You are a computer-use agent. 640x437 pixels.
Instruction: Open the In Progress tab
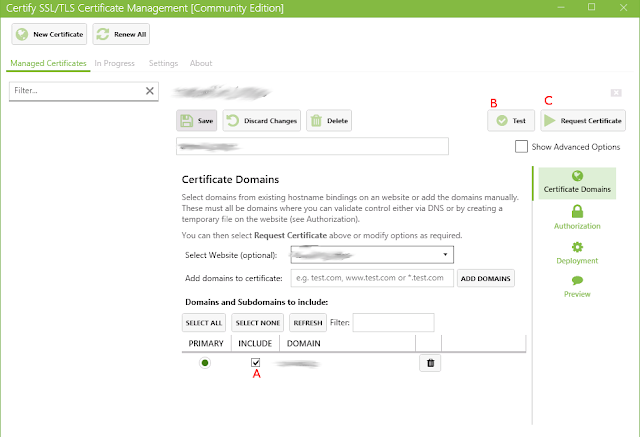[114, 63]
